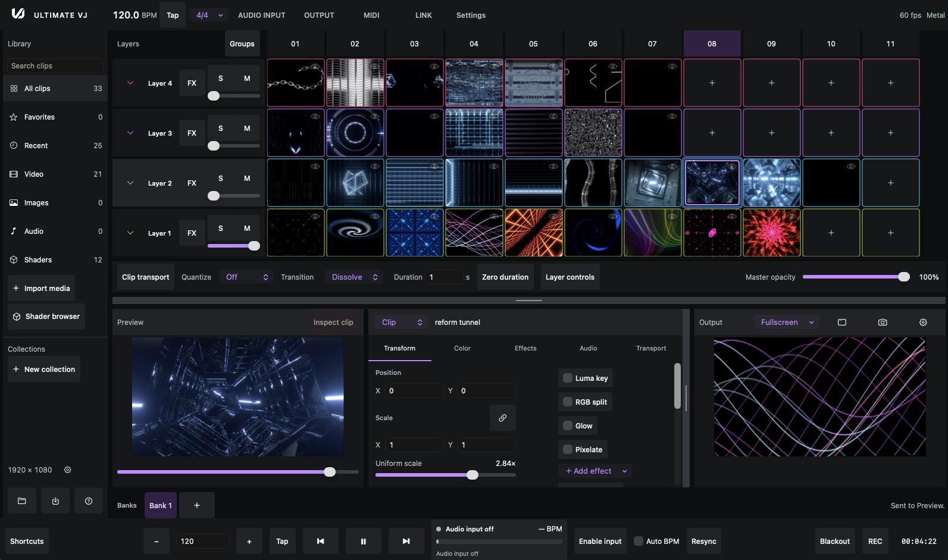948x560 pixels.
Task: Mute Layer 4
Action: (247, 78)
